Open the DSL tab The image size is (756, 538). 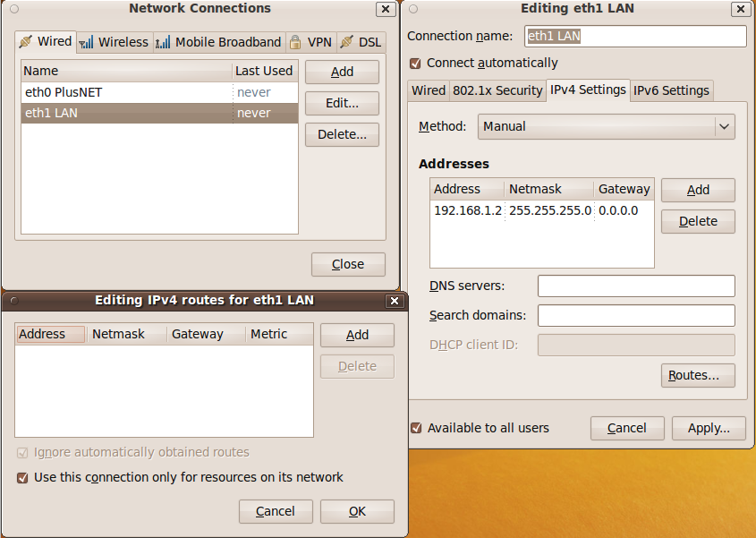[x=361, y=42]
